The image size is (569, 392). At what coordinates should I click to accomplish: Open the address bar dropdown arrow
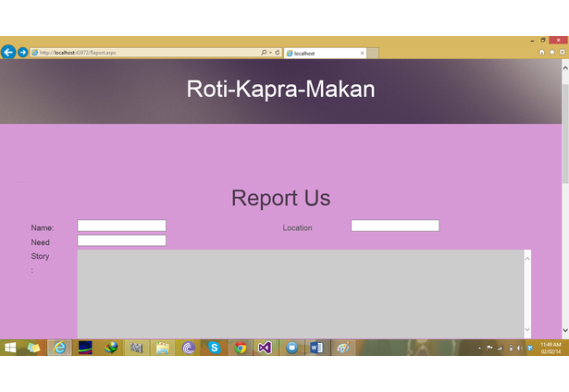(x=271, y=53)
